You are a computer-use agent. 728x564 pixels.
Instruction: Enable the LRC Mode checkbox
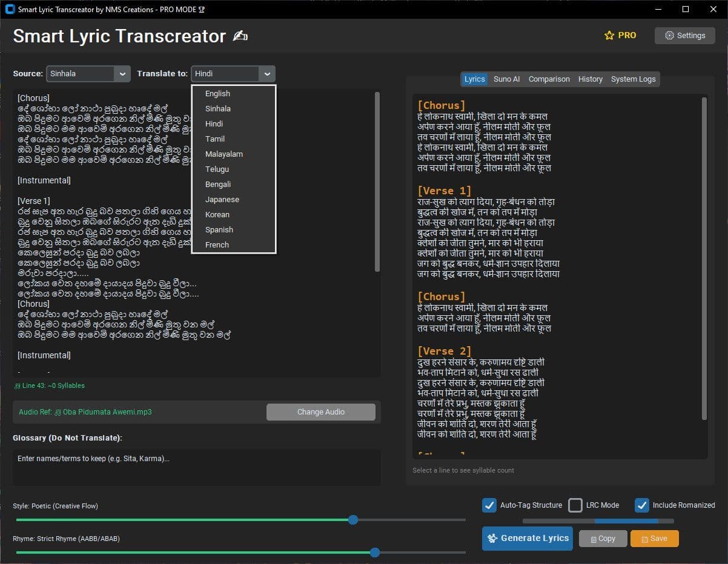[x=575, y=505]
